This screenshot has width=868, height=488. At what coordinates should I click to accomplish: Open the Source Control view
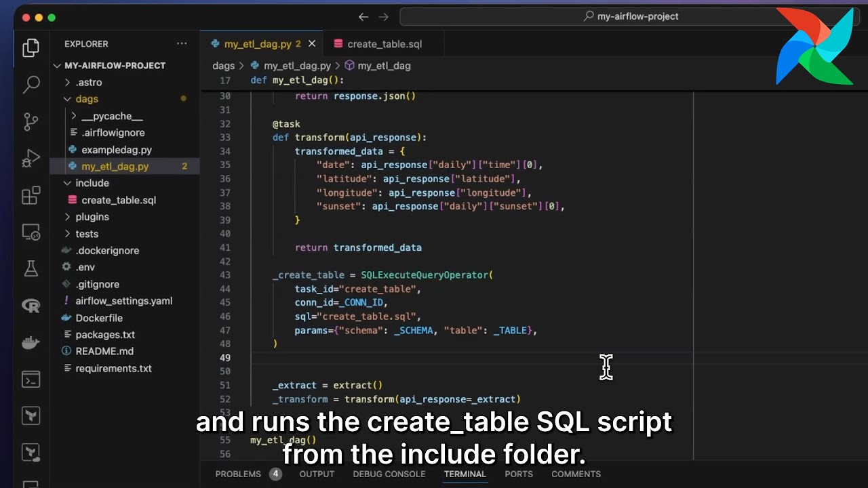pos(31,122)
